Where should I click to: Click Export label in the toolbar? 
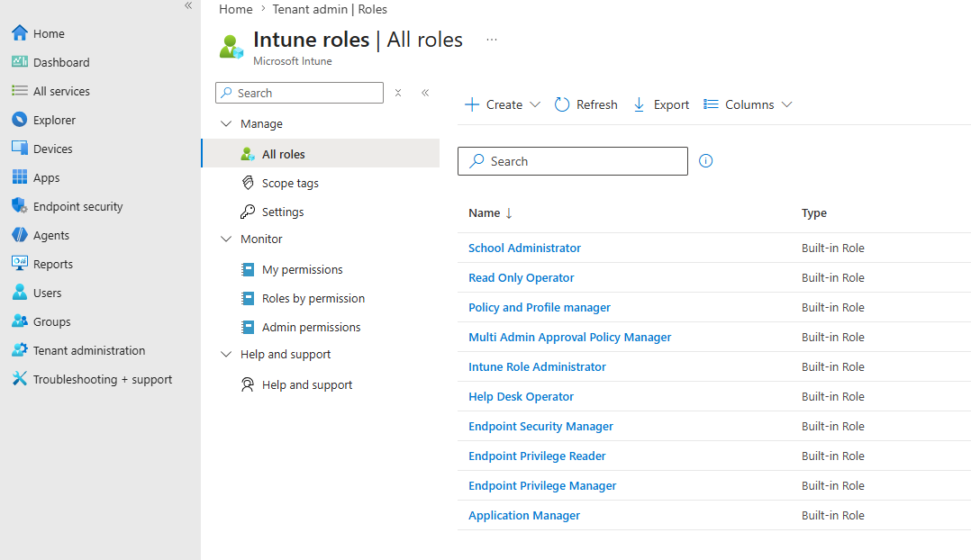671,104
